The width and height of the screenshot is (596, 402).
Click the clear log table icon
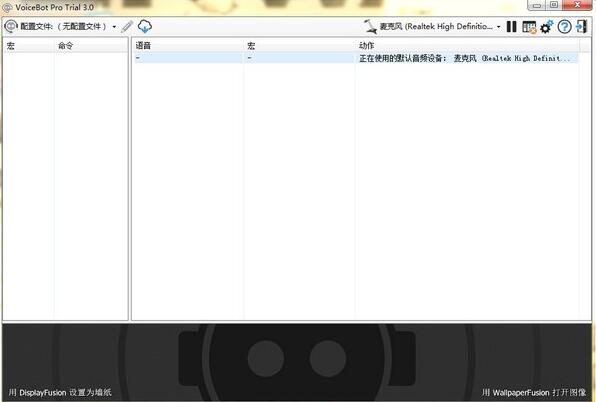pyautogui.click(x=529, y=27)
